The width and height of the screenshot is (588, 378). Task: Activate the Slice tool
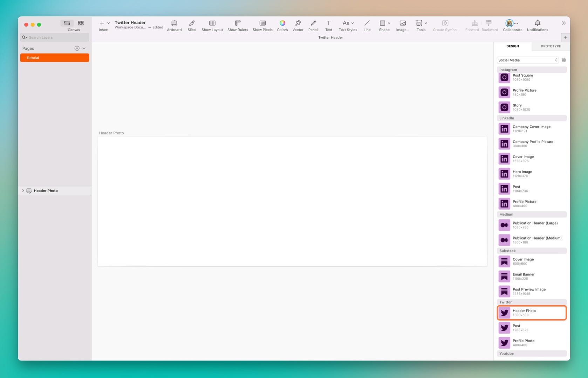(191, 25)
